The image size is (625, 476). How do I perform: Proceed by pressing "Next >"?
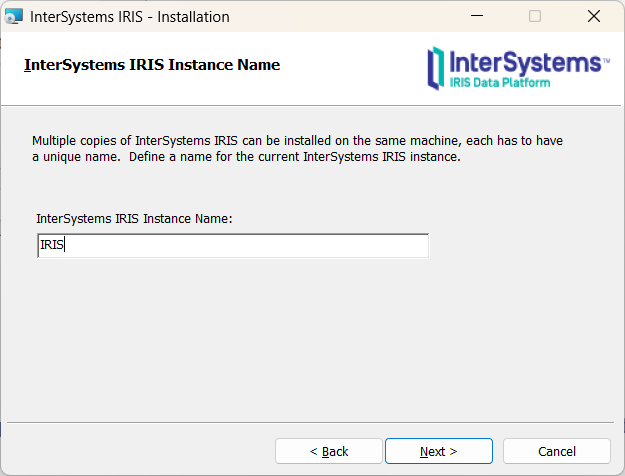[438, 451]
